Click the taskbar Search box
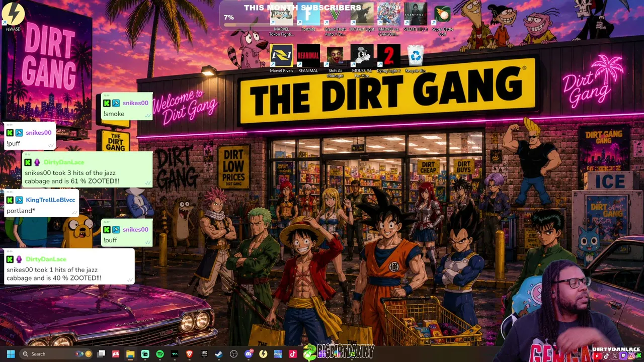Image resolution: width=644 pixels, height=362 pixels. pyautogui.click(x=56, y=354)
